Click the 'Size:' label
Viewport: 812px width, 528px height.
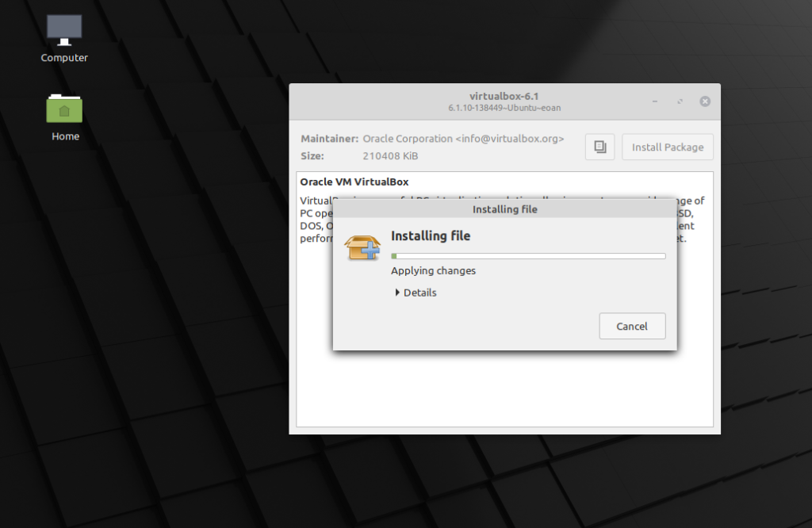coord(312,156)
